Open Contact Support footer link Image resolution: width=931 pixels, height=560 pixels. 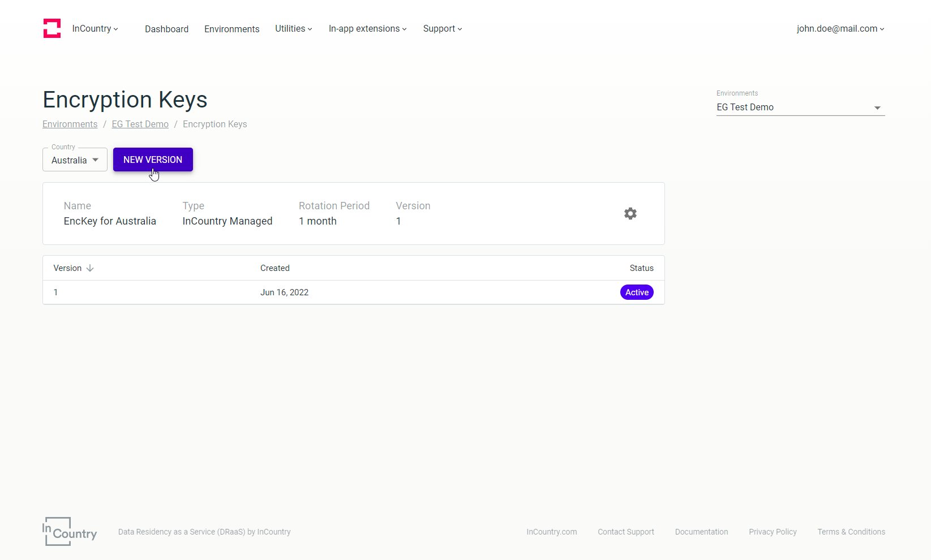click(x=626, y=532)
